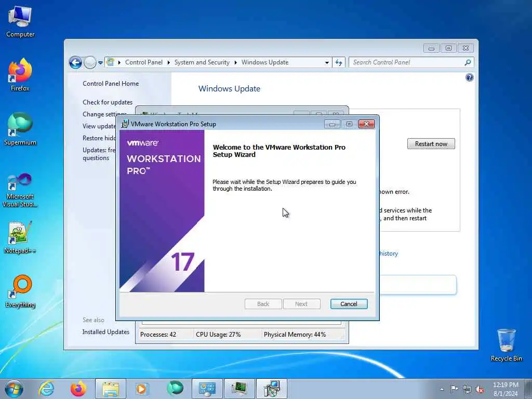Open Windows Media Player from taskbar
Screen dimensions: 532x399
pyautogui.click(x=142, y=389)
